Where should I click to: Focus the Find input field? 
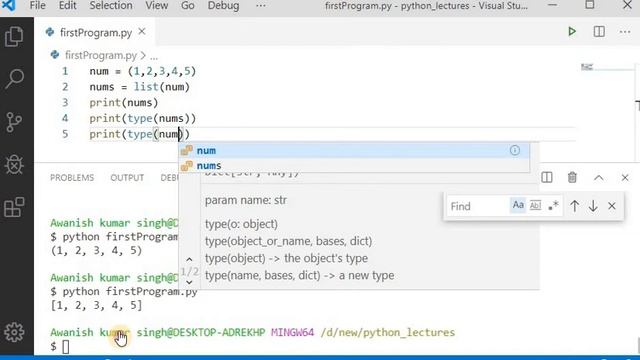point(478,206)
